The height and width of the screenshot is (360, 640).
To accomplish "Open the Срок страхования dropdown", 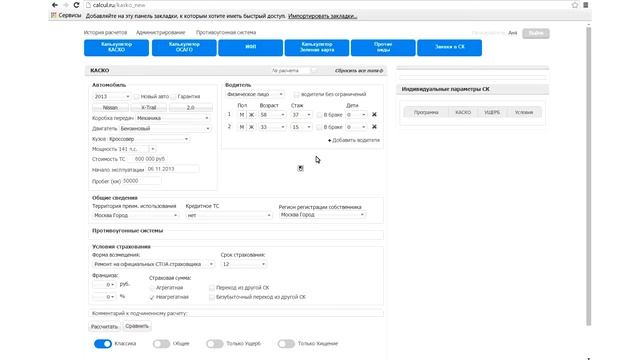I will [244, 264].
